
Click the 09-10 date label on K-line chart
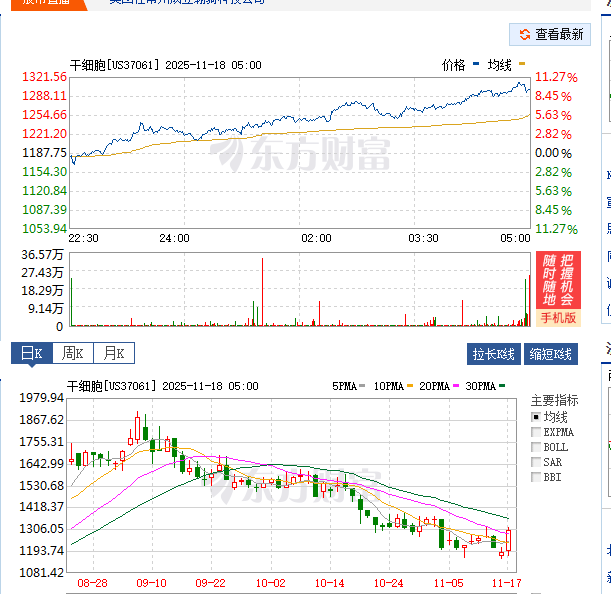click(151, 583)
